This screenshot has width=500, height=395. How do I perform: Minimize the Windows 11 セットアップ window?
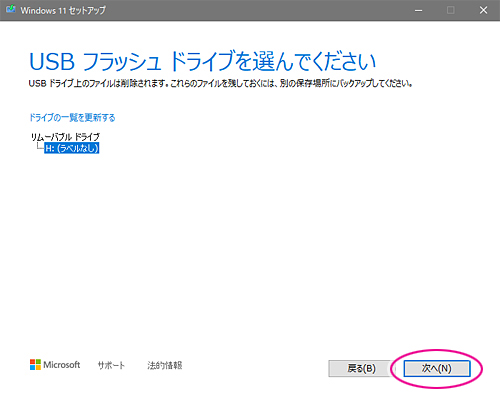coord(419,10)
